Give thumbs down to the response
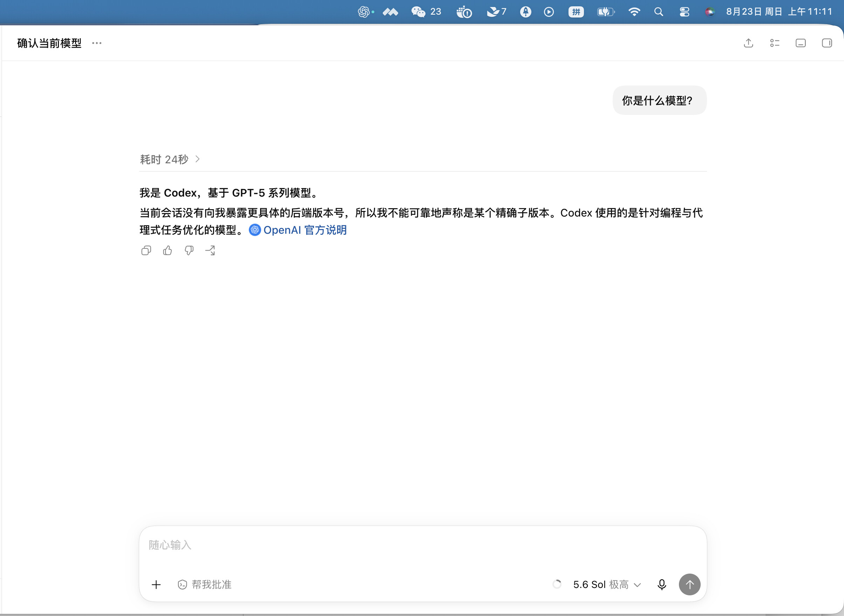This screenshot has height=616, width=844. point(189,251)
